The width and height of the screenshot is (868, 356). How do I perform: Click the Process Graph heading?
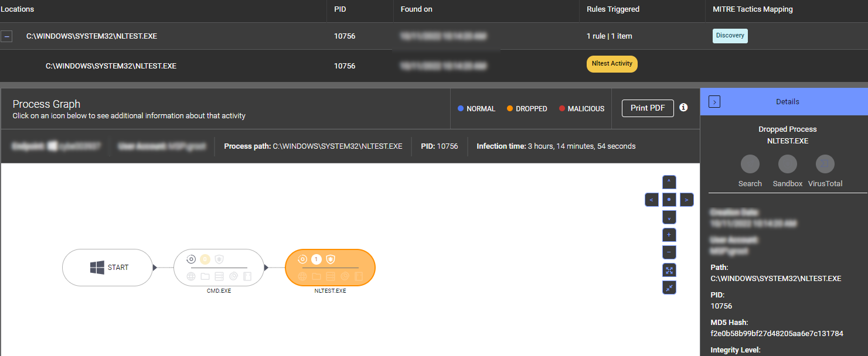(46, 104)
